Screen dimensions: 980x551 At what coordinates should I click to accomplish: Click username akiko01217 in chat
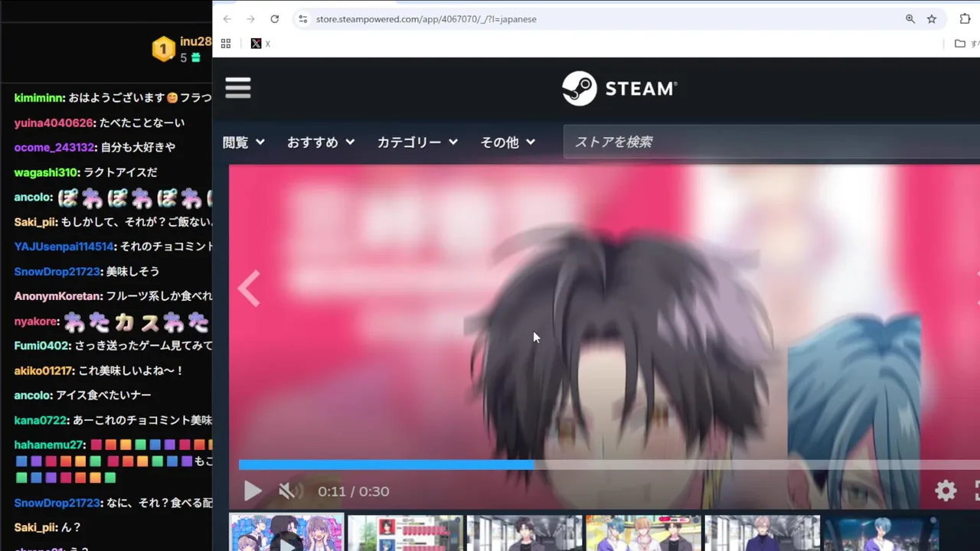pos(44,370)
